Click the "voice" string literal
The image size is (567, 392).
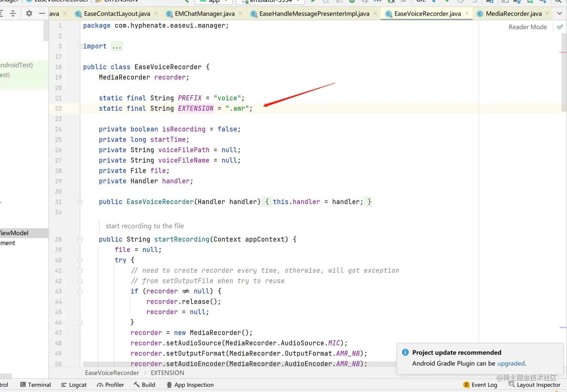(x=227, y=98)
